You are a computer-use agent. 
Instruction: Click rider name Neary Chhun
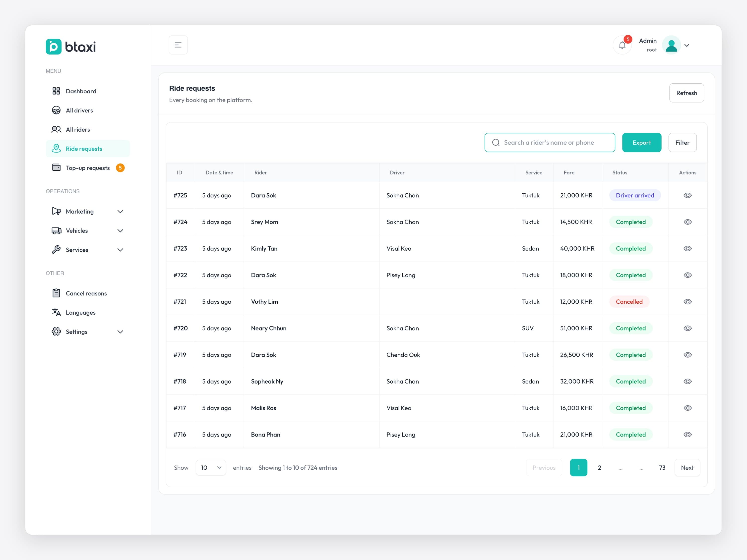click(x=268, y=328)
